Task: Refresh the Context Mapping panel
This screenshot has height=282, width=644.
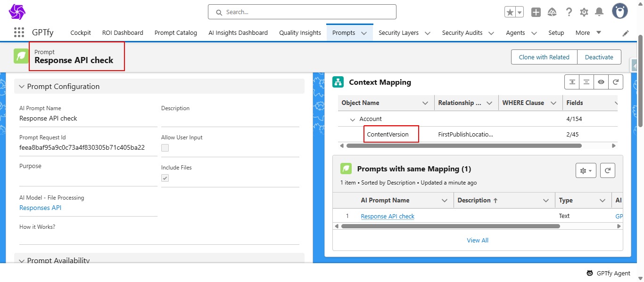Action: point(615,82)
